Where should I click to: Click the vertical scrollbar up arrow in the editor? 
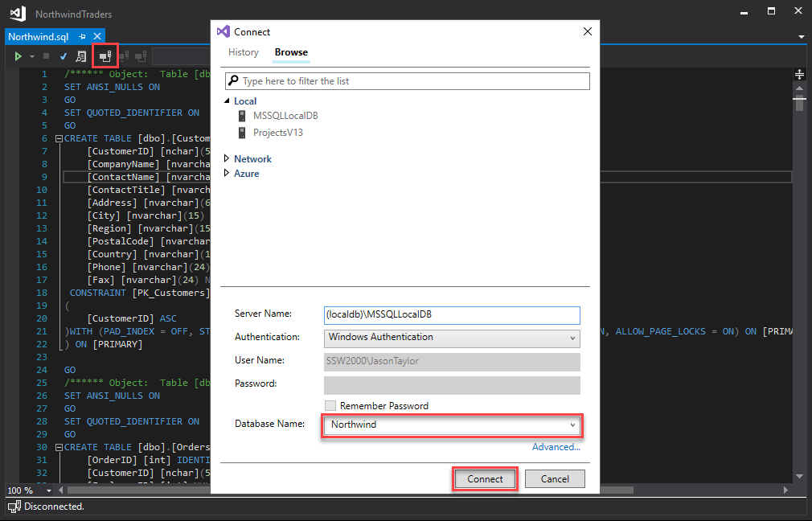(799, 88)
